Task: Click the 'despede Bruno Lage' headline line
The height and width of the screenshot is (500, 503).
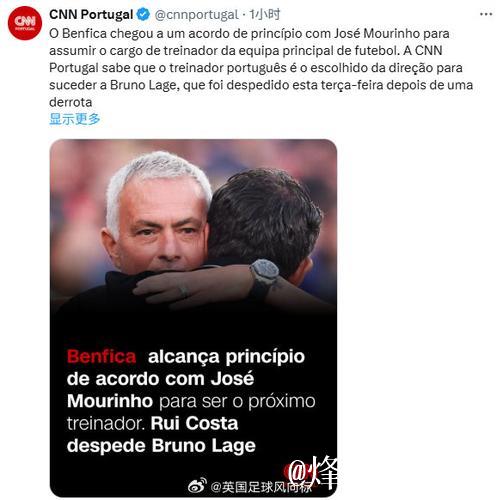Action: tap(161, 446)
